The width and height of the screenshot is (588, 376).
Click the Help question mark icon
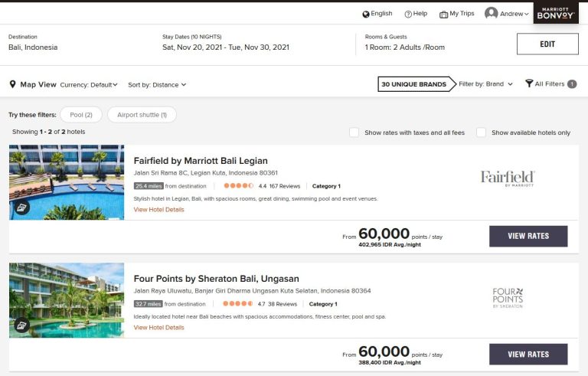tap(408, 15)
